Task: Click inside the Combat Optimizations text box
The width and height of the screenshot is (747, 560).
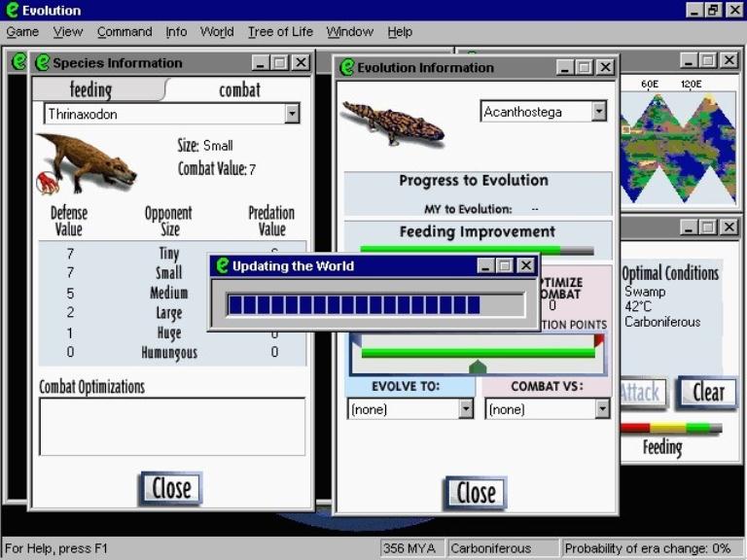Action: (x=171, y=426)
